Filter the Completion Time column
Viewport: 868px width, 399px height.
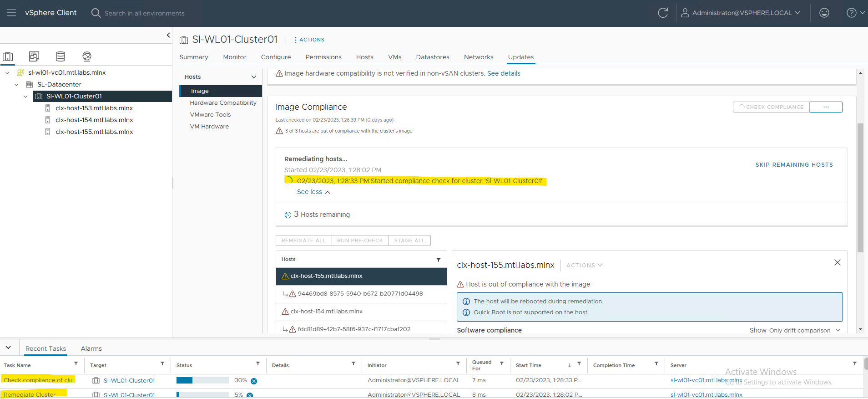tap(656, 363)
